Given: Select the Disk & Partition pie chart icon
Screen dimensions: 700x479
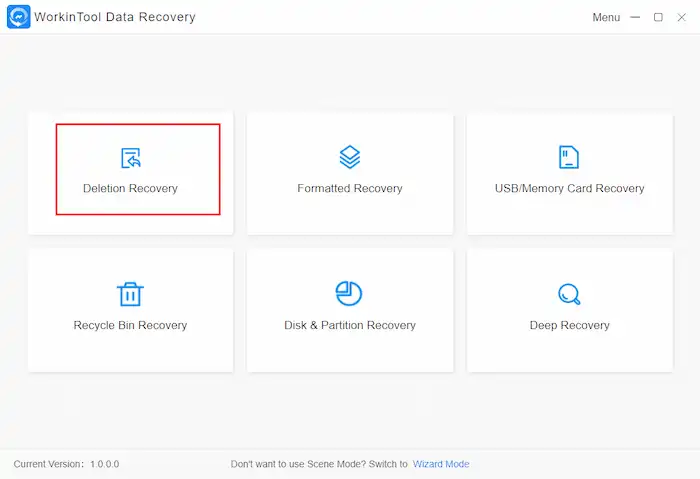Looking at the screenshot, I should tap(349, 293).
